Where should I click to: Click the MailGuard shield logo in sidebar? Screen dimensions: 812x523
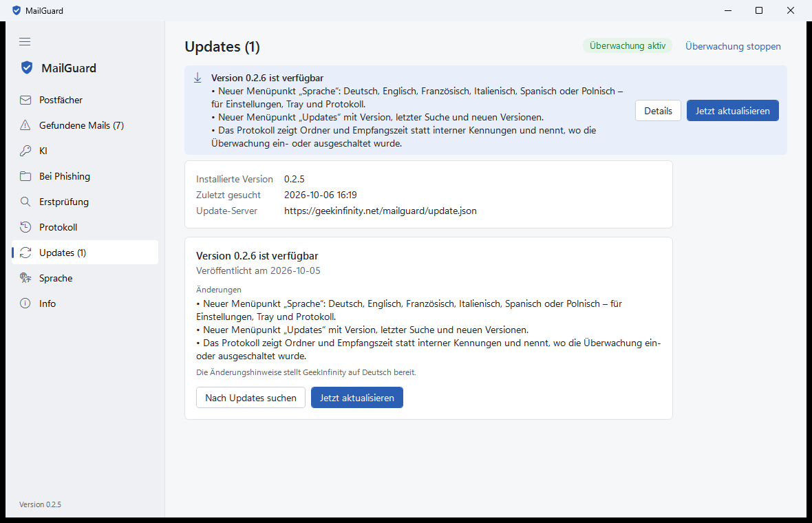tap(26, 68)
